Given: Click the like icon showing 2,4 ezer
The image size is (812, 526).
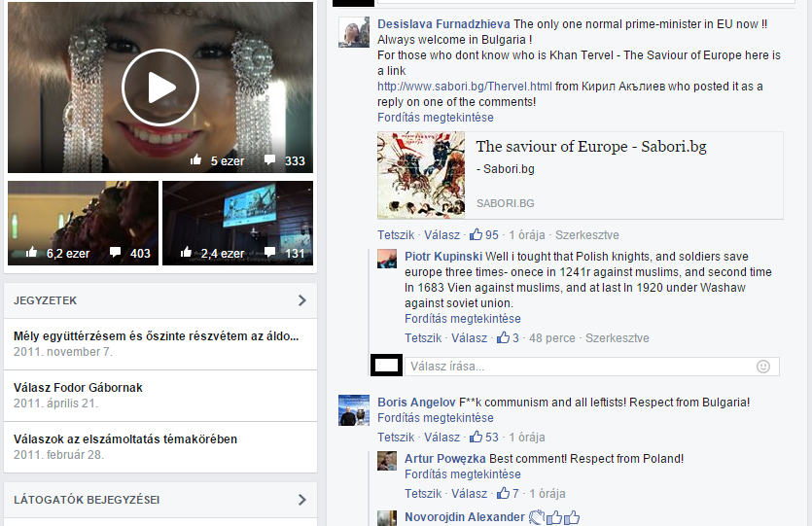Looking at the screenshot, I should (186, 253).
